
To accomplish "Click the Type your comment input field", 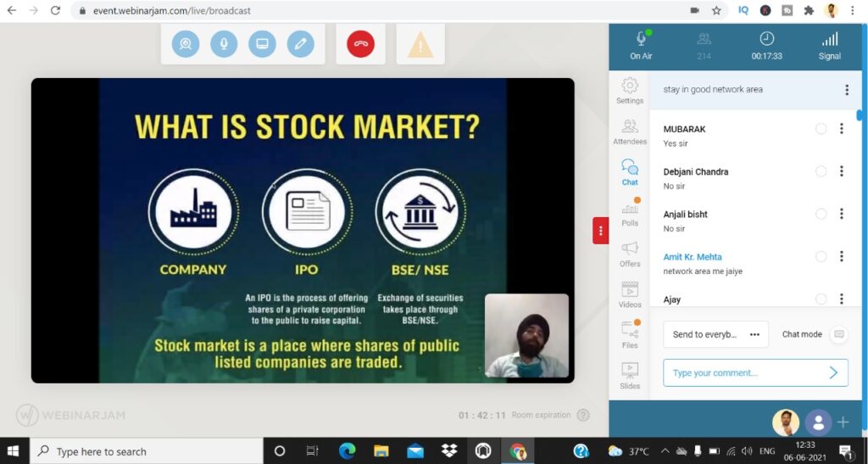I will 744,373.
